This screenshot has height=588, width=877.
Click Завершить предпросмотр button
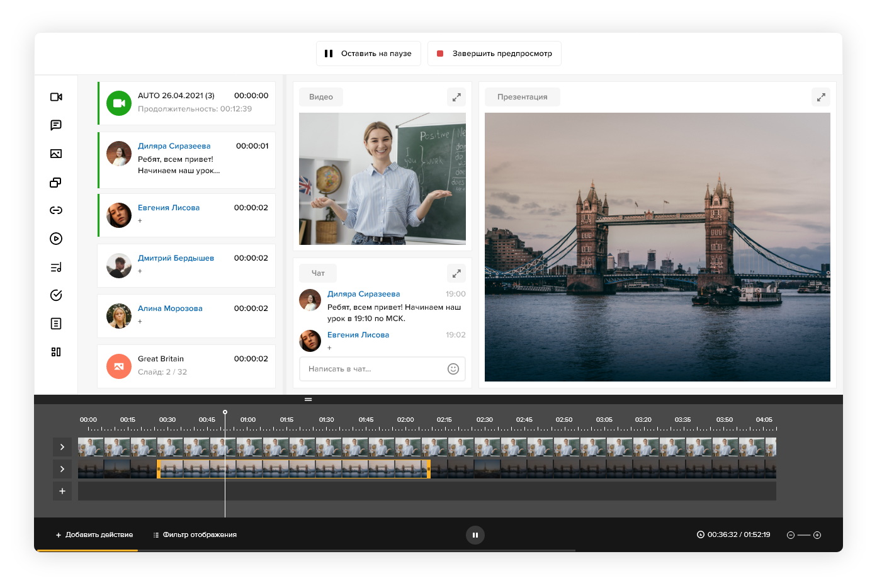click(x=494, y=54)
